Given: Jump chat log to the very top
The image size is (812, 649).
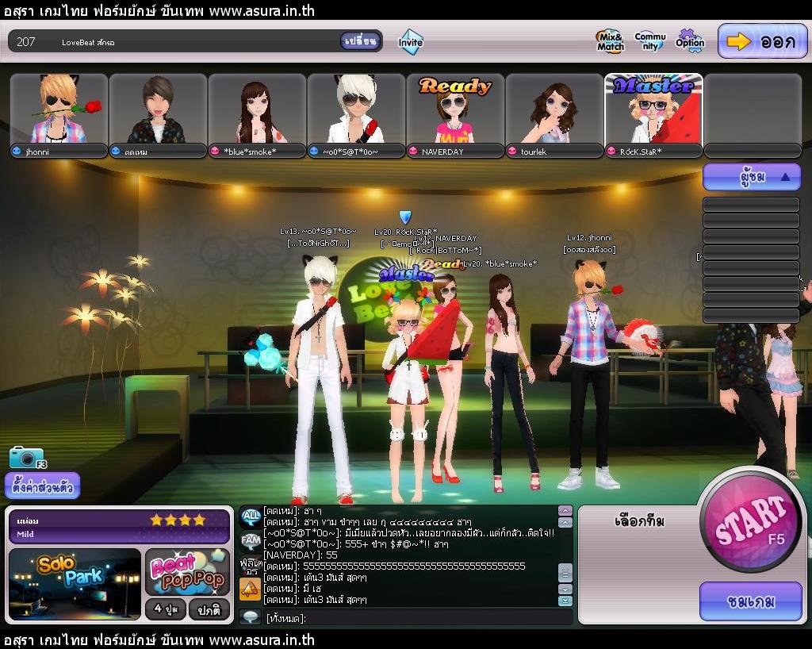Looking at the screenshot, I should coord(565,511).
